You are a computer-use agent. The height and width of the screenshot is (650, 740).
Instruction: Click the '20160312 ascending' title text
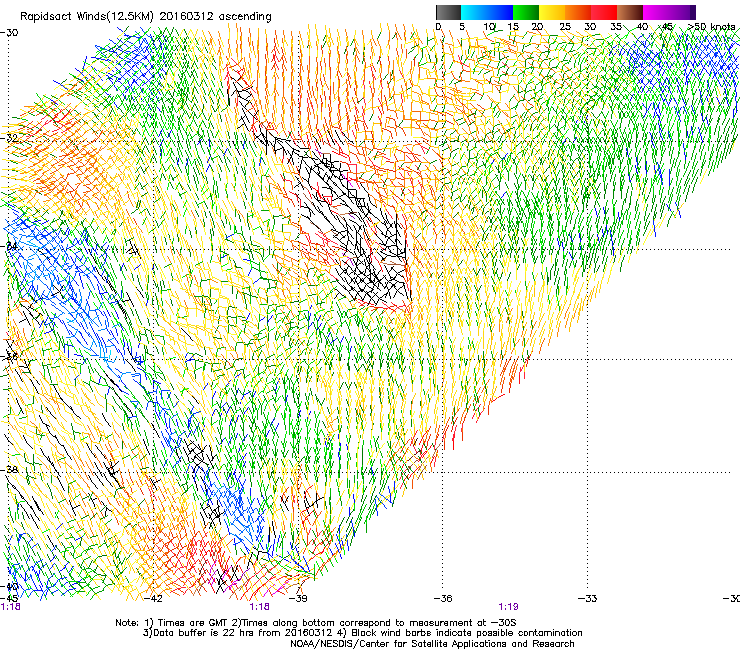click(215, 17)
